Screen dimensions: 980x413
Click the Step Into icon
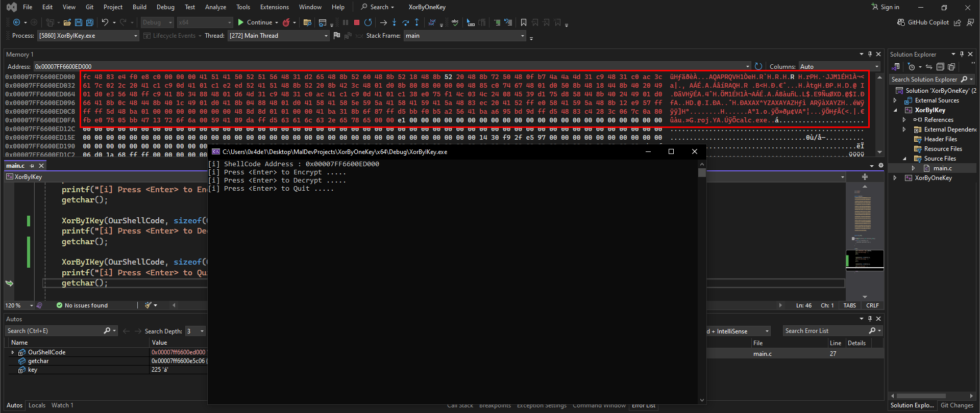tap(394, 22)
